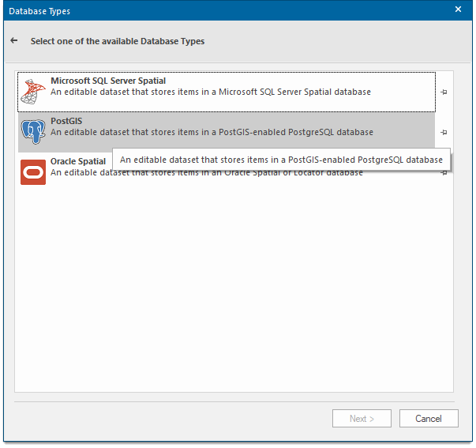The image size is (476, 448).
Task: Pin the Microsoft SQL Server Spatial entry
Action: [x=444, y=92]
